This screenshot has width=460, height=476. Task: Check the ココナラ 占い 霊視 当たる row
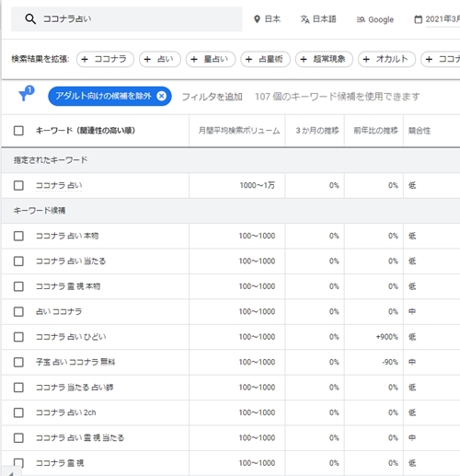(18, 437)
